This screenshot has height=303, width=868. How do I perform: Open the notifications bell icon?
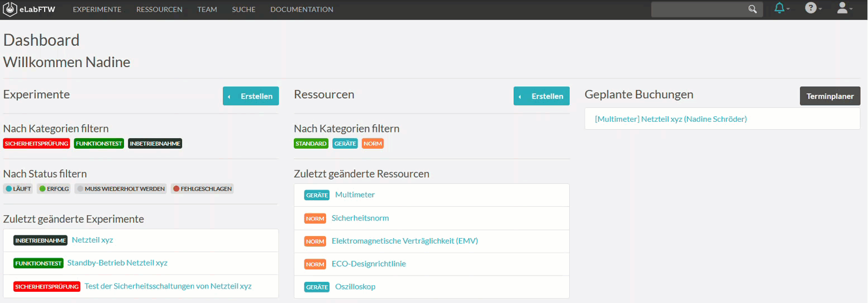point(780,8)
